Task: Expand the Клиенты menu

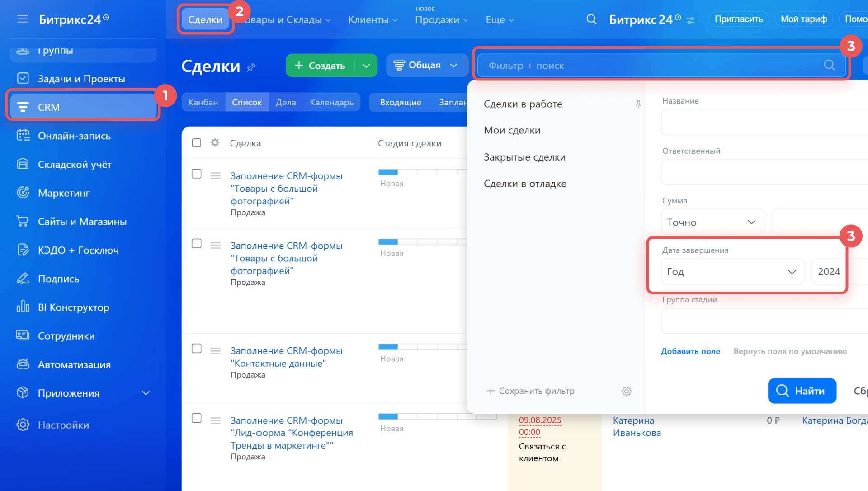Action: click(373, 20)
